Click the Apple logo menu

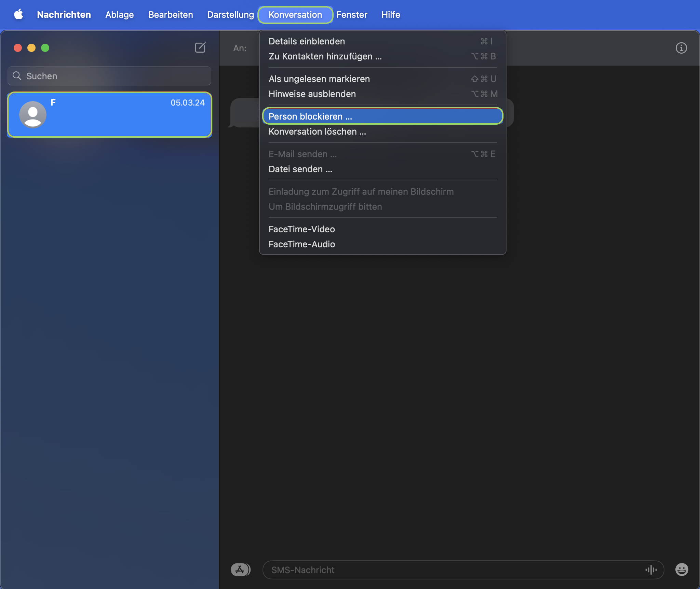(18, 14)
